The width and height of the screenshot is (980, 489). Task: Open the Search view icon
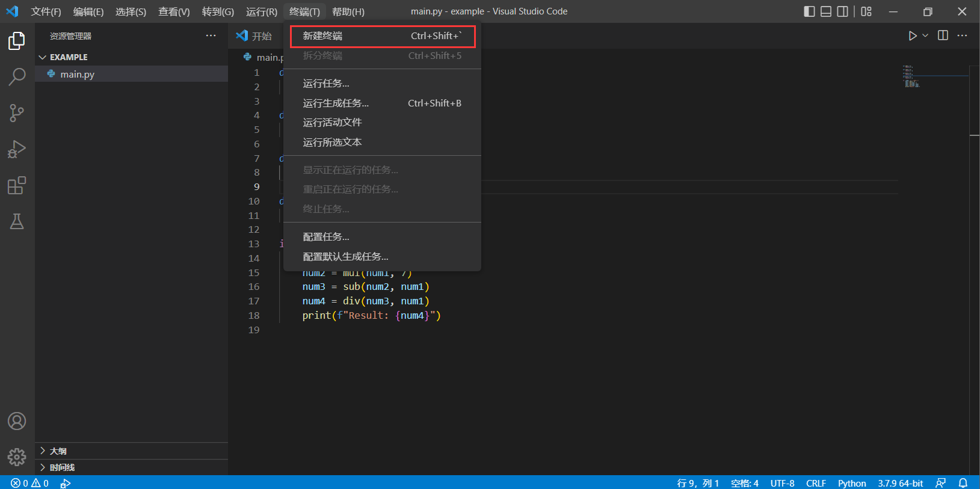[17, 77]
